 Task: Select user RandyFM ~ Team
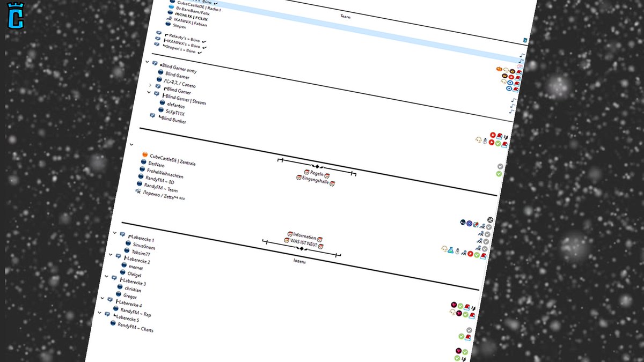click(161, 188)
